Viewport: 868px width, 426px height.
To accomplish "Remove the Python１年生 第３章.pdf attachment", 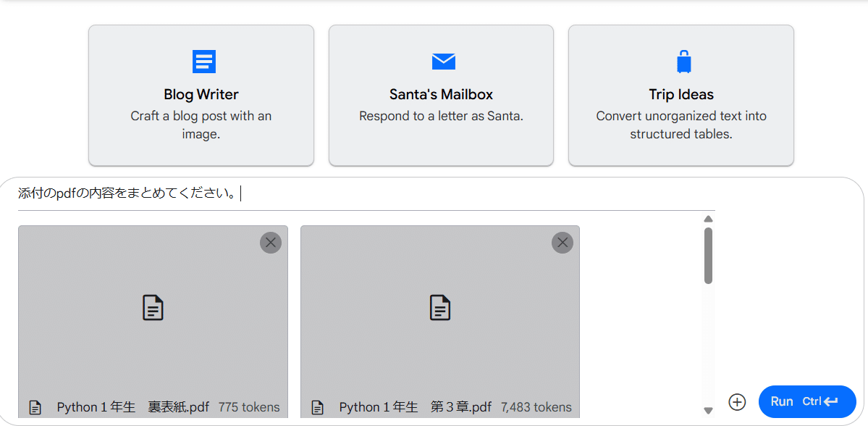I will tap(562, 243).
